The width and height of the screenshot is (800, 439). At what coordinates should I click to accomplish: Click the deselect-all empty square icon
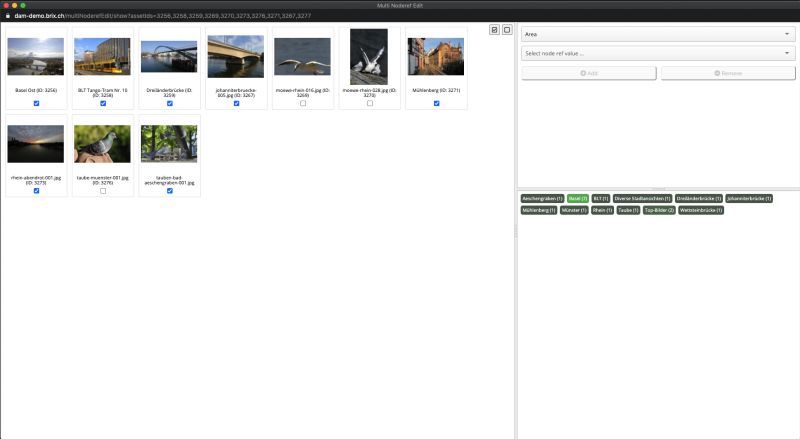pyautogui.click(x=507, y=30)
